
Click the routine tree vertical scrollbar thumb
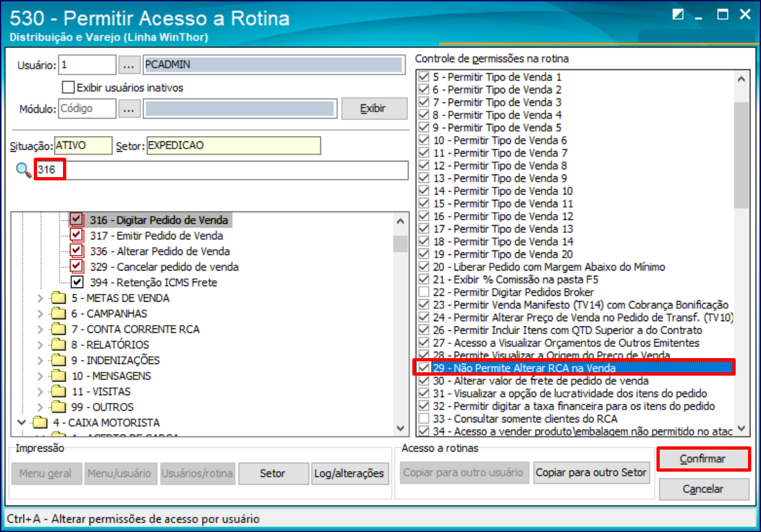tap(401, 244)
